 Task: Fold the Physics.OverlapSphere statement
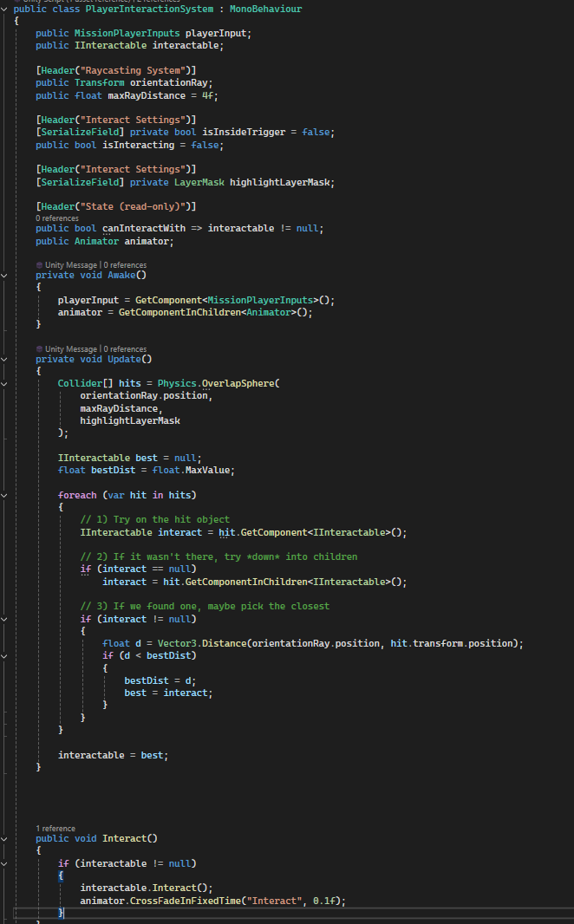(6, 382)
